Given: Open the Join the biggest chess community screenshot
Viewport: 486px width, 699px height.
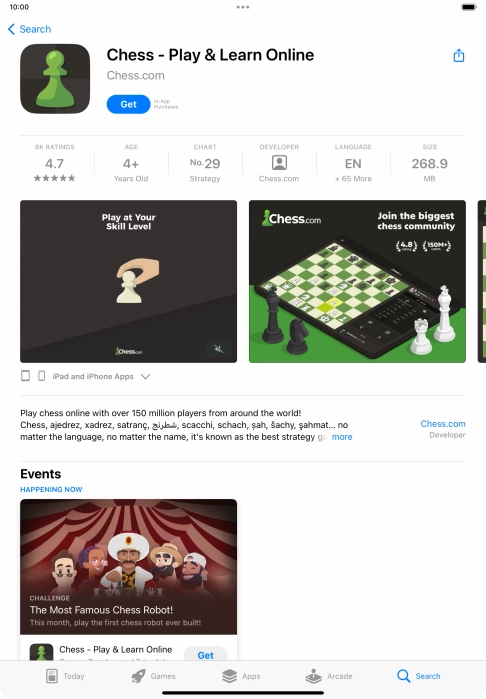Looking at the screenshot, I should 358,281.
